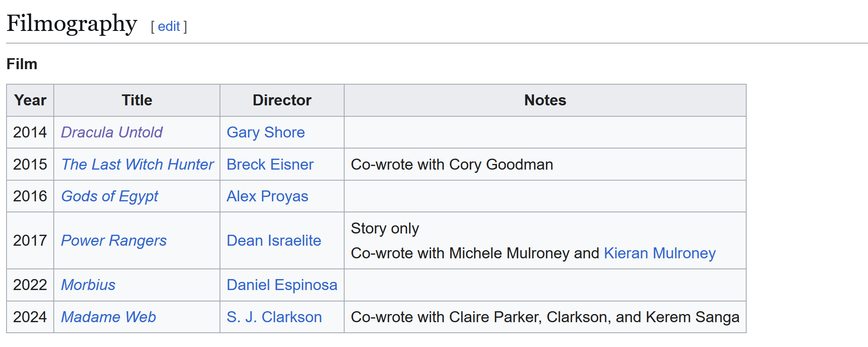Click the S. J. Clarkson link

pyautogui.click(x=274, y=317)
